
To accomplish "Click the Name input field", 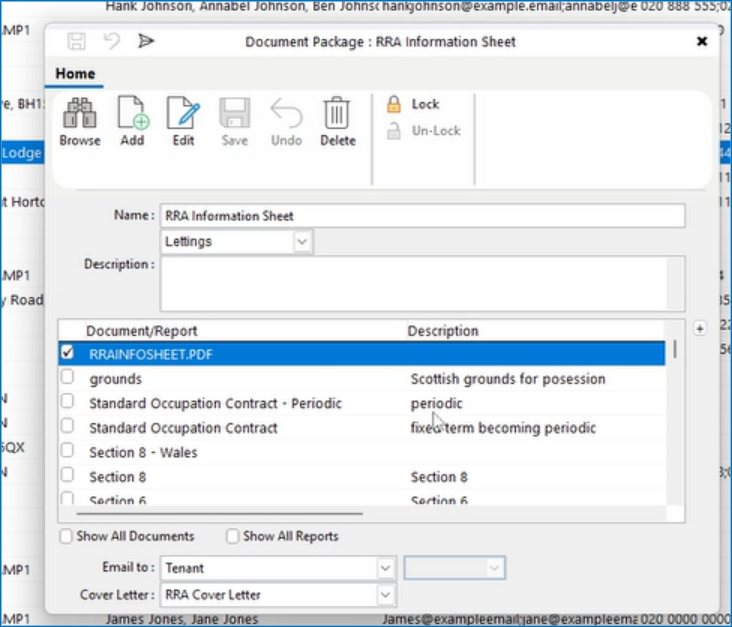I will pyautogui.click(x=422, y=216).
